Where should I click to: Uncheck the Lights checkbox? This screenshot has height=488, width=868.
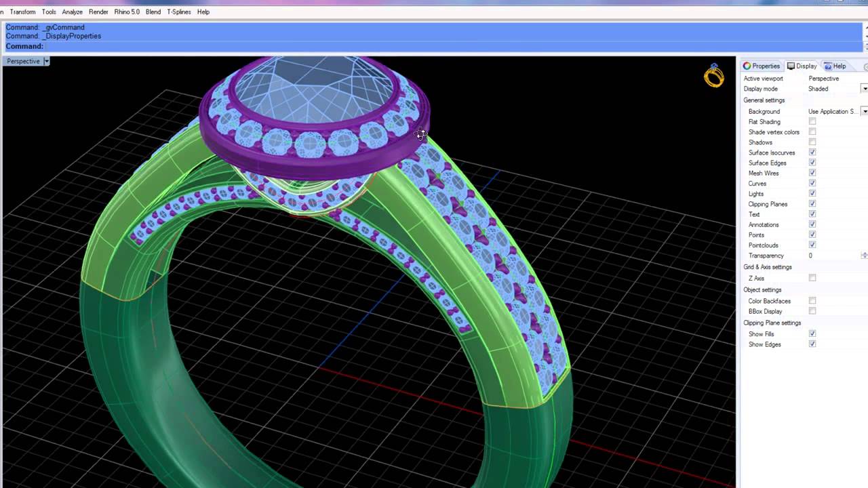[812, 193]
